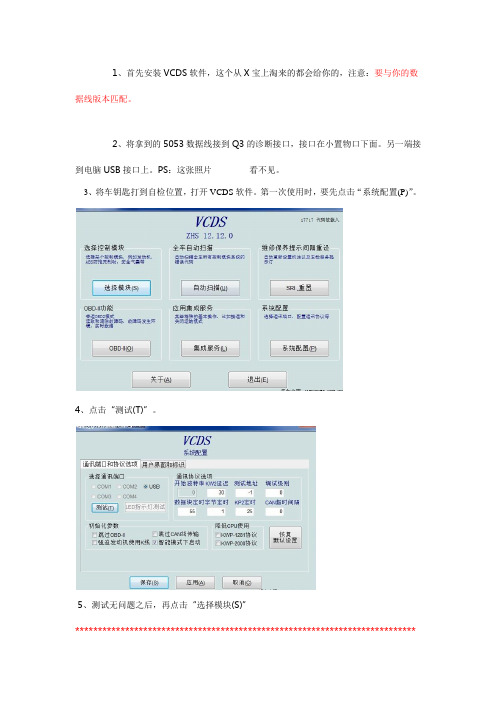Image resolution: width=496 pixels, height=702 pixels.
Task: Click the start baud rate field showing 0
Action: coord(187,492)
